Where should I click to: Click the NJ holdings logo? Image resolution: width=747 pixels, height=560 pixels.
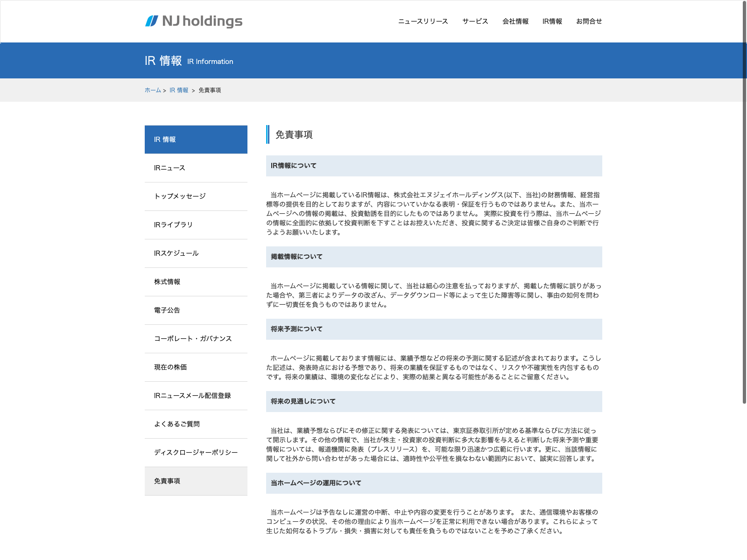(194, 21)
